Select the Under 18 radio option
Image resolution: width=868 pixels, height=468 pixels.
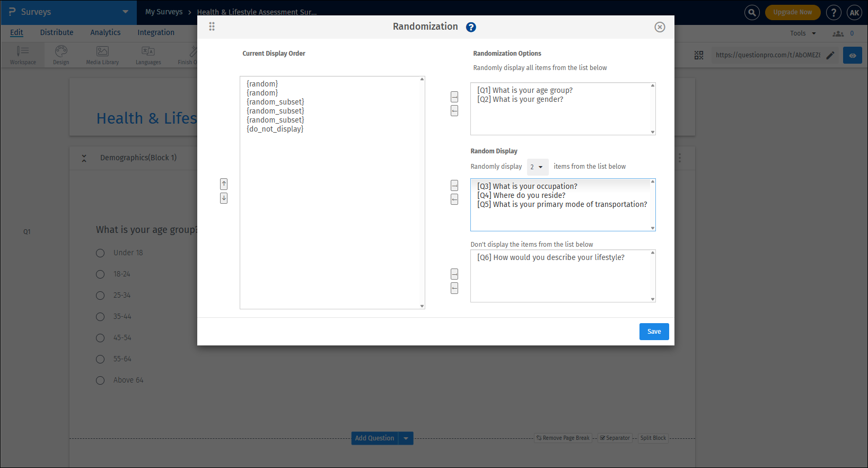[x=100, y=253]
